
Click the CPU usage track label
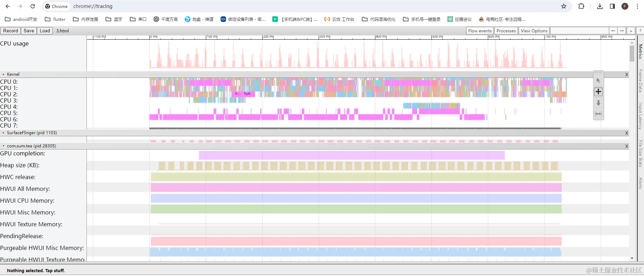[14, 44]
